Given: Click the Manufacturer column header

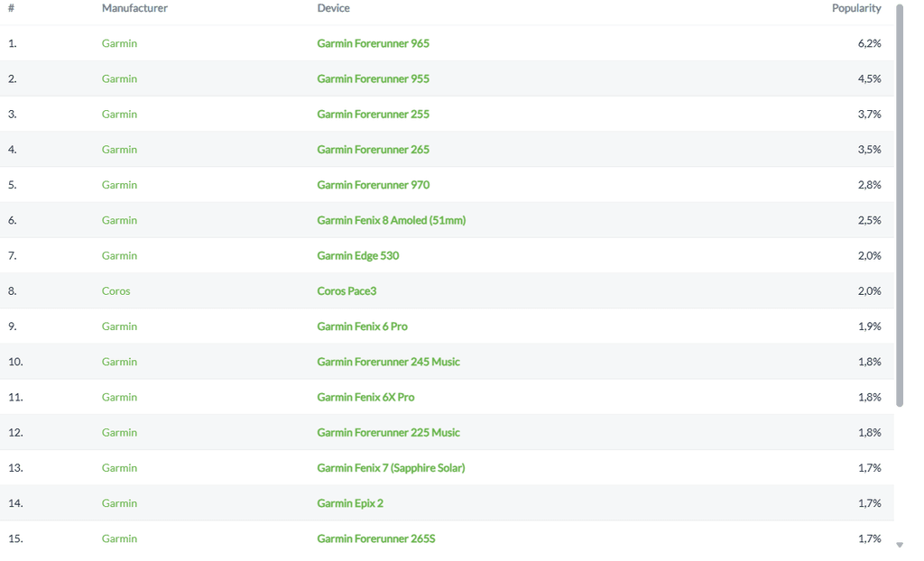Looking at the screenshot, I should click(x=134, y=7).
